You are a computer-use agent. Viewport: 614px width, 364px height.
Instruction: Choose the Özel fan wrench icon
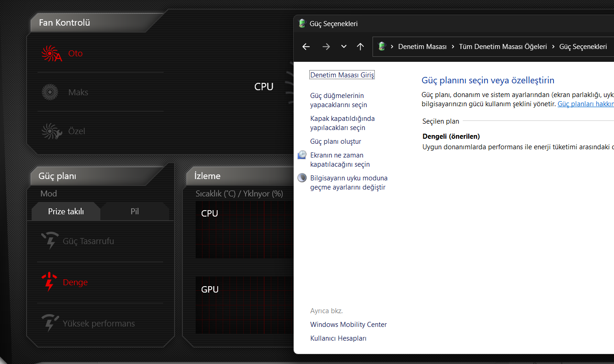pyautogui.click(x=49, y=131)
